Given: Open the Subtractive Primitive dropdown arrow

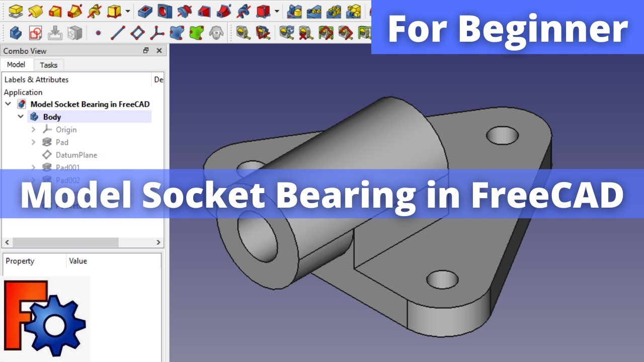Looking at the screenshot, I should (x=277, y=11).
